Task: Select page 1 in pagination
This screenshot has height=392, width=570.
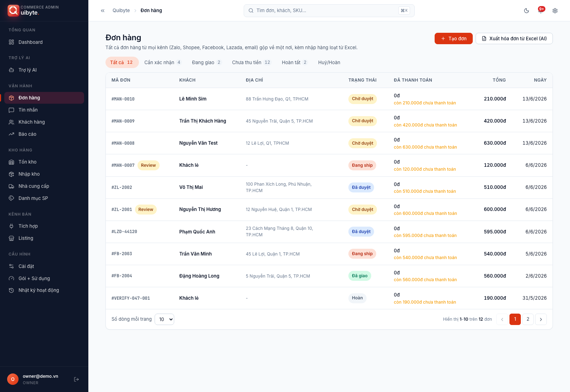Action: click(x=515, y=319)
